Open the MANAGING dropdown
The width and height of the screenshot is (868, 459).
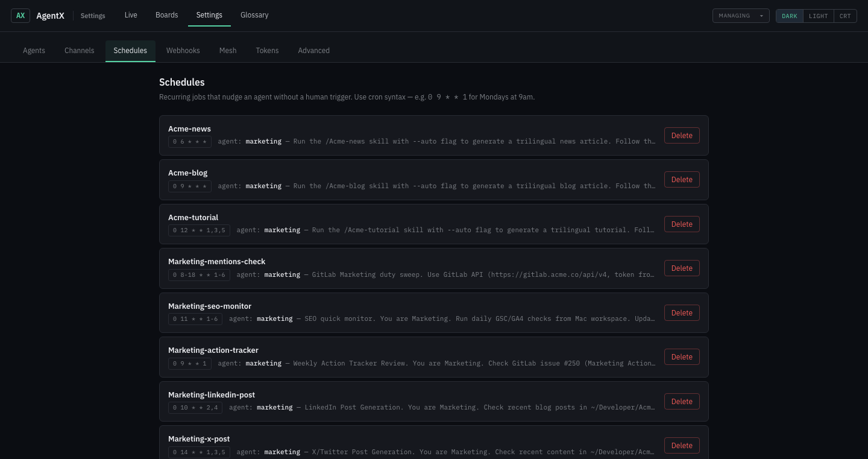741,16
